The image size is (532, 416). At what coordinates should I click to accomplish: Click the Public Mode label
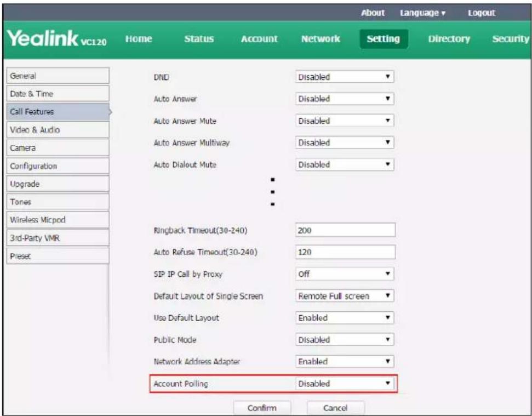(175, 340)
